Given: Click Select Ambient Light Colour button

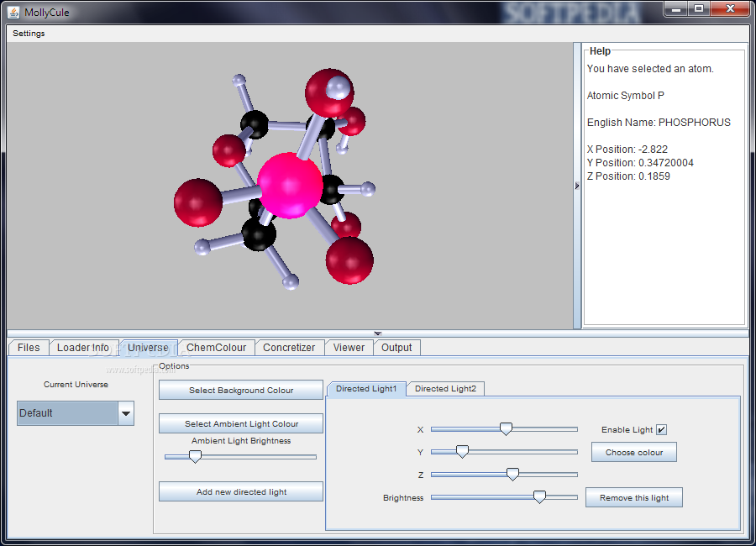Looking at the screenshot, I should pos(241,423).
